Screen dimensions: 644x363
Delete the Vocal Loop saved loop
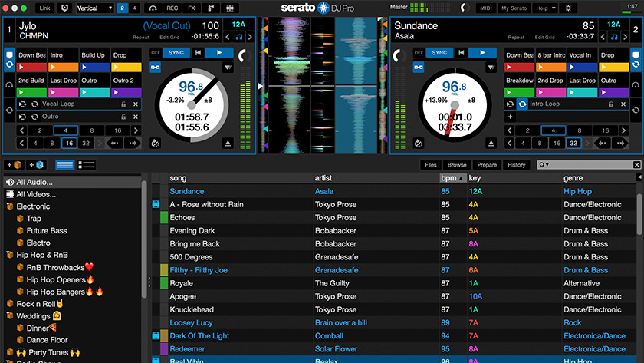tap(136, 104)
